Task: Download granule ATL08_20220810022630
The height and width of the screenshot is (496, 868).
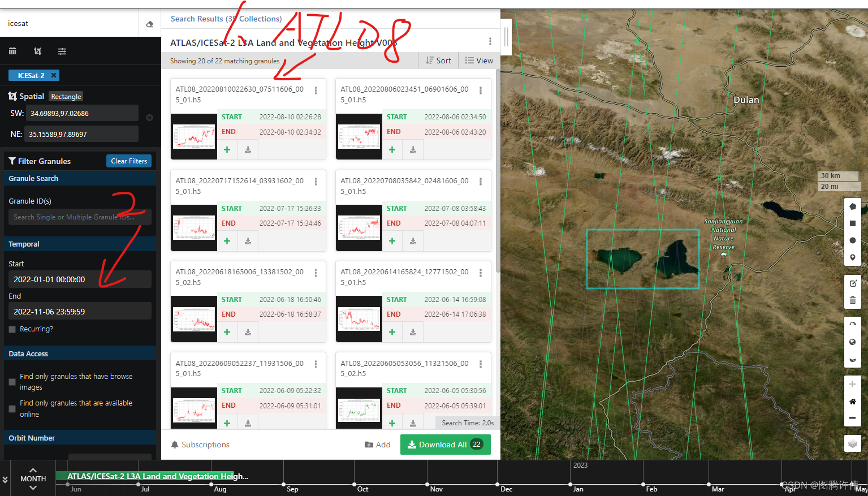Action: (248, 150)
